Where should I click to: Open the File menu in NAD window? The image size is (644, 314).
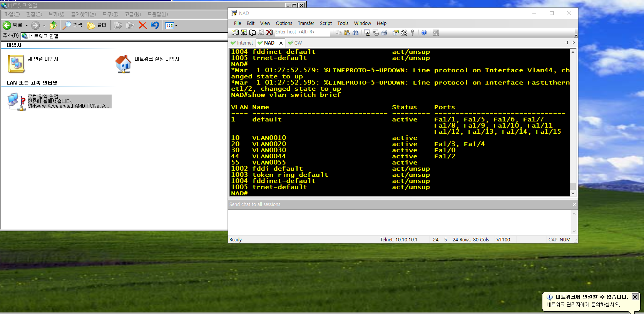238,23
